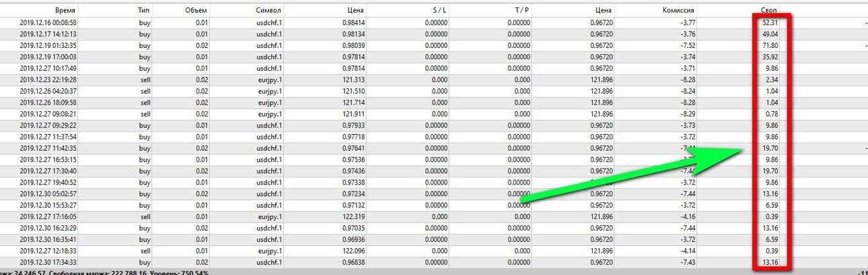Screen dimensions: 868x275
Task: Select the order opened 2019.12.30 15:53:27
Action: point(434,206)
